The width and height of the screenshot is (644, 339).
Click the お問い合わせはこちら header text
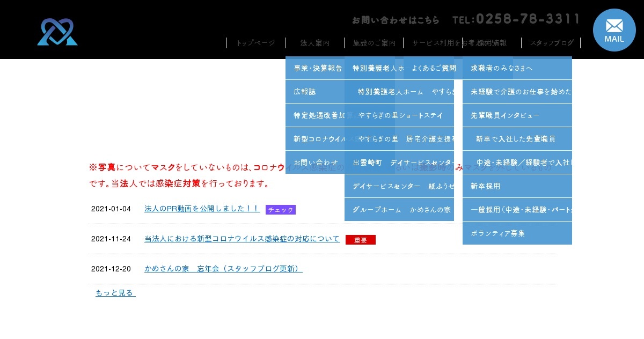point(396,20)
